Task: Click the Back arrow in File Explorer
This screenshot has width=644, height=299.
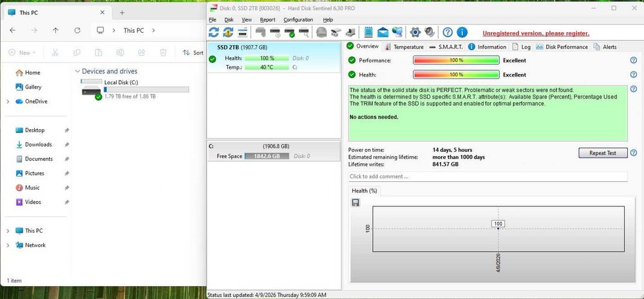Action: pos(13,30)
